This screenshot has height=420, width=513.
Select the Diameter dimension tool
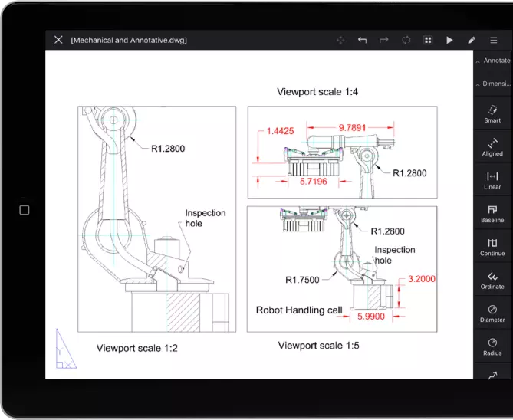(x=492, y=314)
